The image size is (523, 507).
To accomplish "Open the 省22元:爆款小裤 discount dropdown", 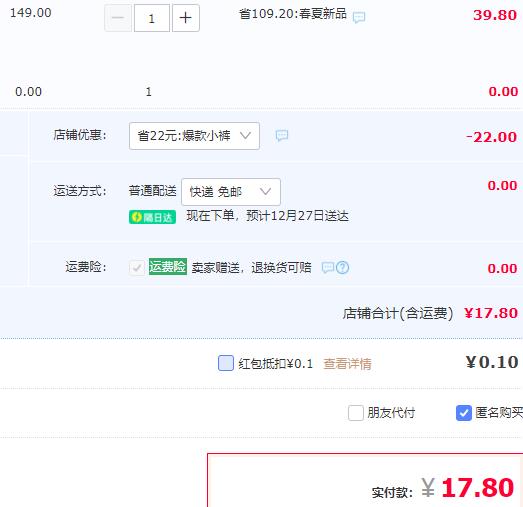I will (x=194, y=136).
